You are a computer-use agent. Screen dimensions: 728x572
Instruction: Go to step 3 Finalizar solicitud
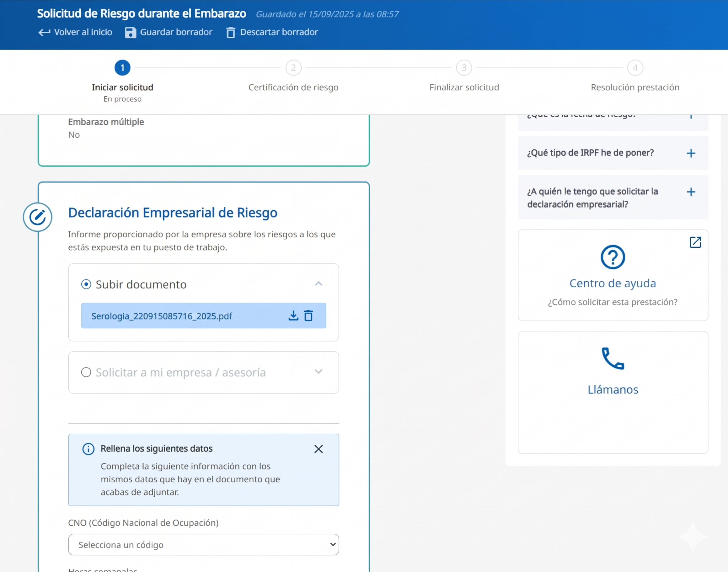pos(464,68)
